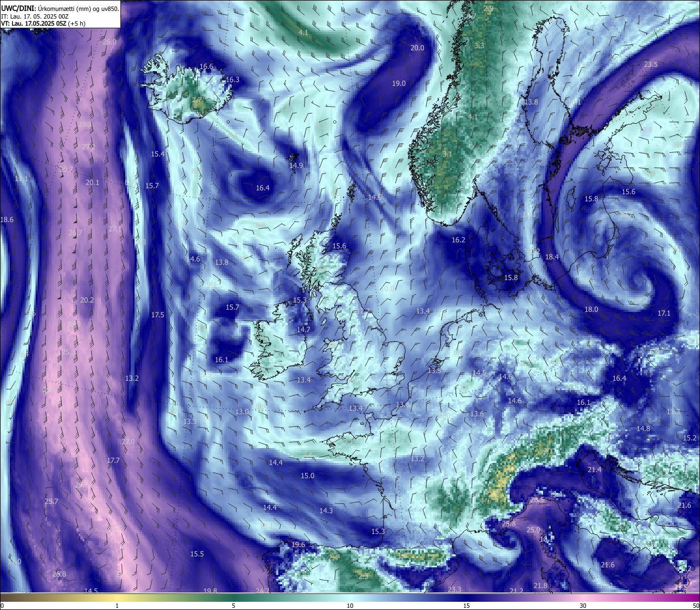Screen dimensions: 700x610
Task: Click the '50' tick on color scale
Action: pos(696,606)
